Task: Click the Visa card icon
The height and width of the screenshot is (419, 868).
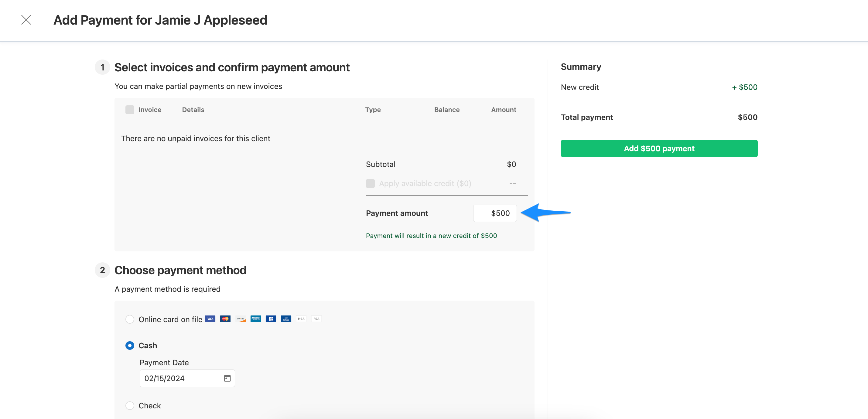Action: [x=210, y=319]
